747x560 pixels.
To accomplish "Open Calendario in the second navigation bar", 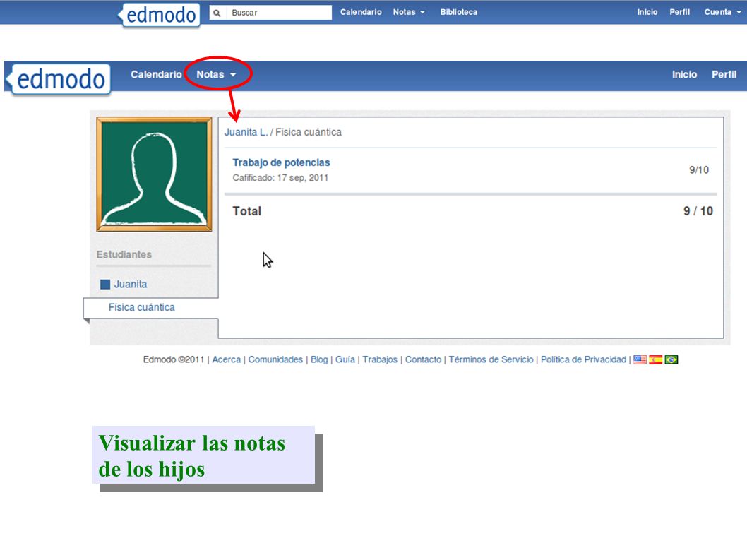I will coord(156,74).
